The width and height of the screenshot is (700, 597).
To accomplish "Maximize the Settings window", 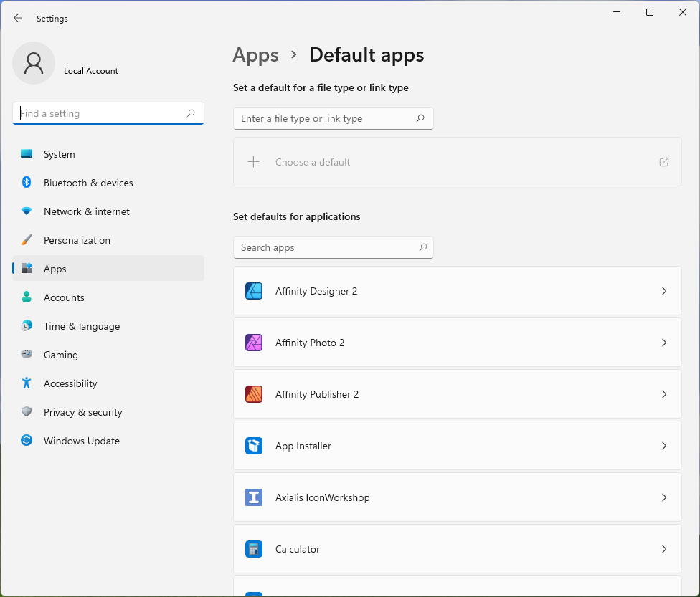I will click(650, 12).
